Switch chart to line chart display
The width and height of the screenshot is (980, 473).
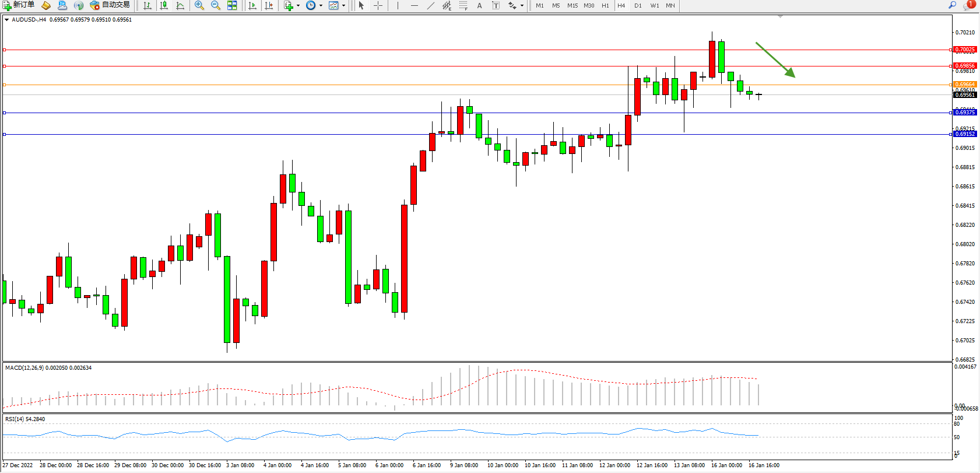(x=180, y=5)
